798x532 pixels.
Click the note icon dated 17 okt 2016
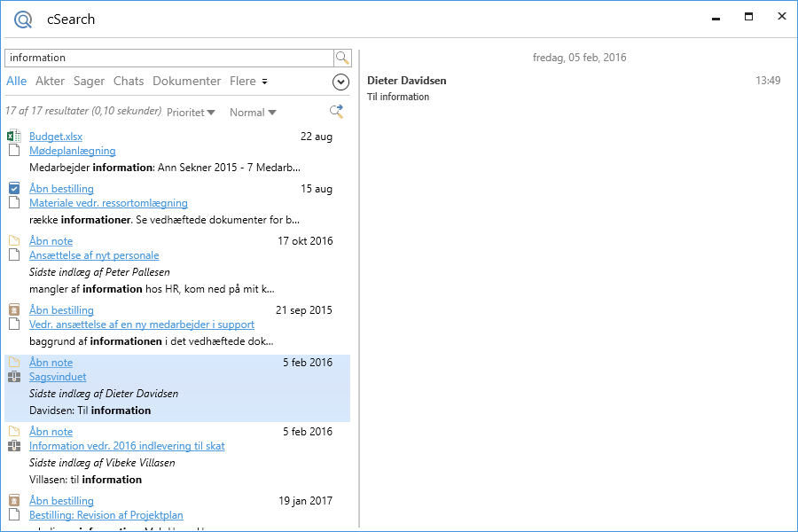[13, 241]
